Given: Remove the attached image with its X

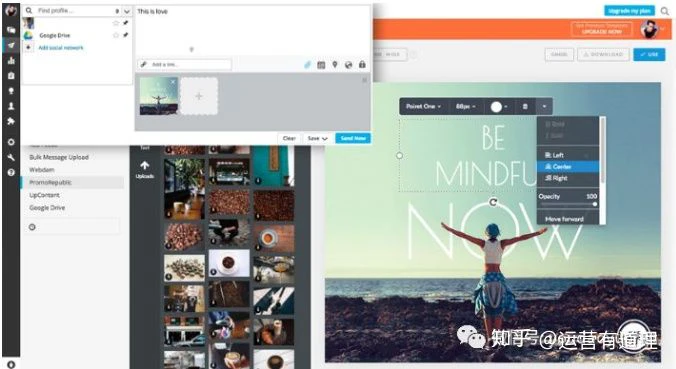Looking at the screenshot, I should [x=173, y=81].
